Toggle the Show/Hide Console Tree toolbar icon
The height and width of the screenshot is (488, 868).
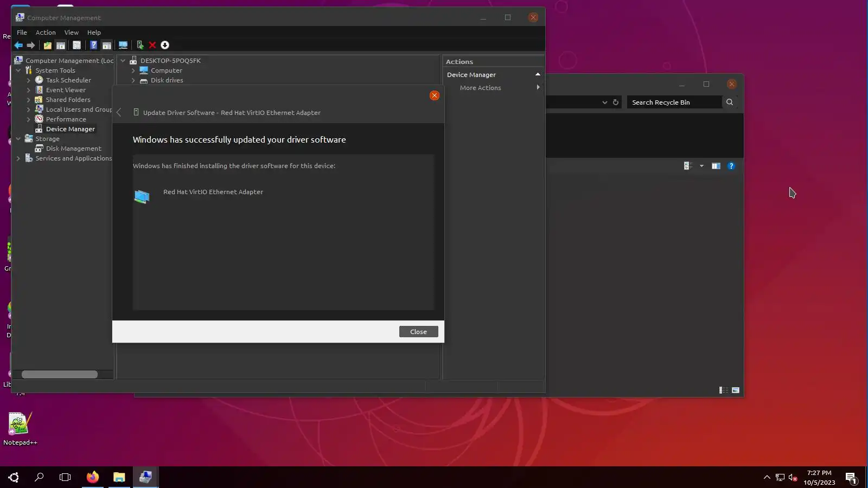pos(61,46)
